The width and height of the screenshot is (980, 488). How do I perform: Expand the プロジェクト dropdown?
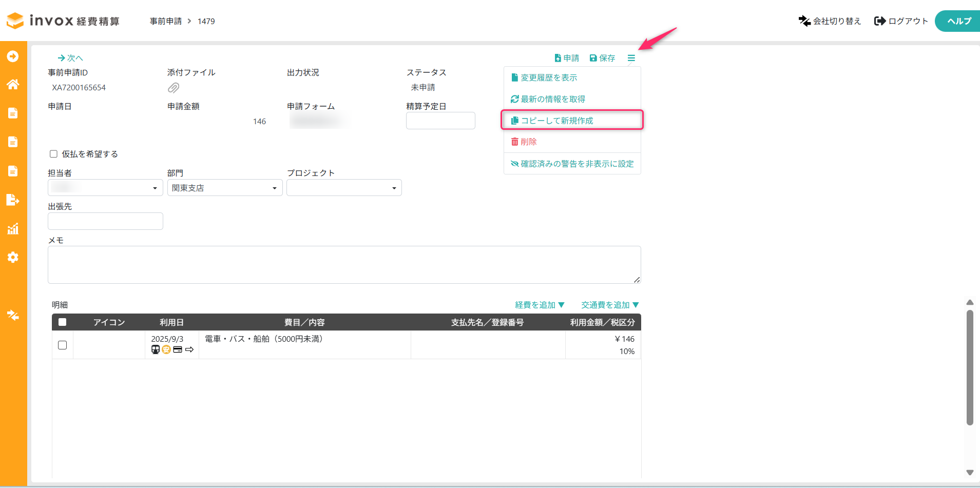344,188
